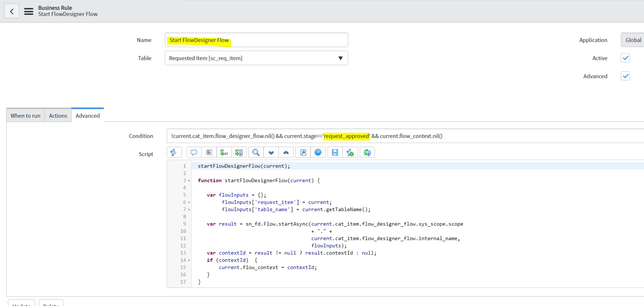Click the Business Rule header title
Screen dimensions: 644x306
55,8
